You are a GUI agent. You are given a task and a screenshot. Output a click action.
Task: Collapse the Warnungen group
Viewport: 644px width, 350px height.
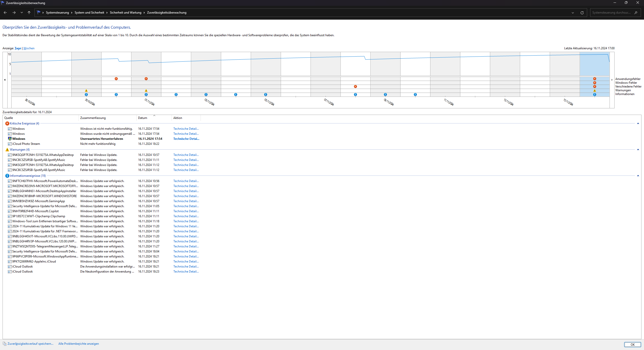click(x=638, y=150)
